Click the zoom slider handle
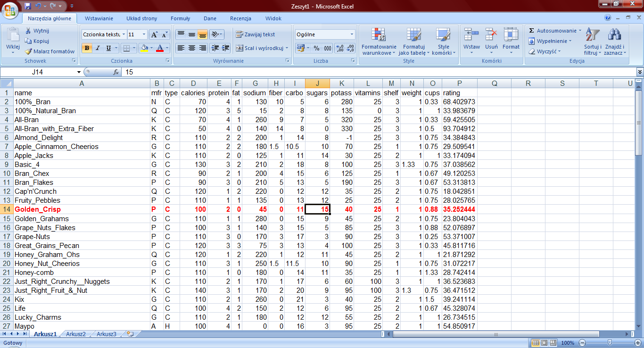Screen dimensions: 644x348 pyautogui.click(x=610, y=343)
